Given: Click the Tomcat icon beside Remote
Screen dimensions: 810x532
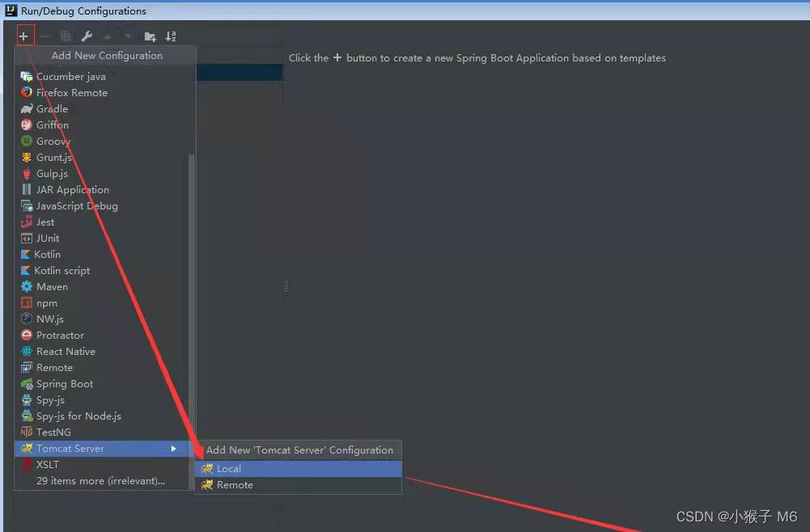Looking at the screenshot, I should point(207,485).
